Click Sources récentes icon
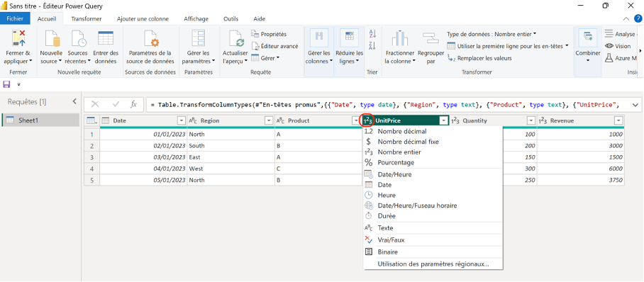Image resolution: width=644 pixels, height=282 pixels. pos(78,38)
